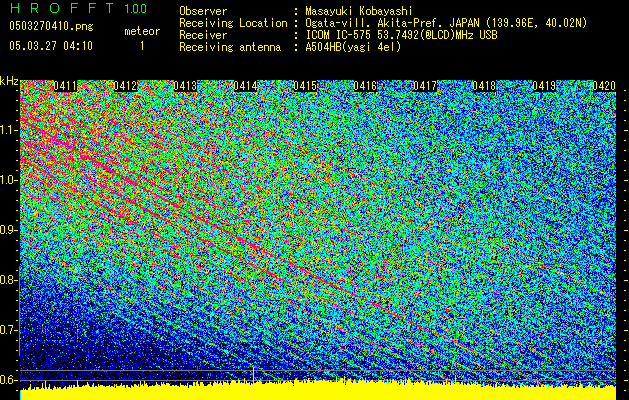Click the 0419 time marker
Screen dimensions: 629x400
point(544,86)
